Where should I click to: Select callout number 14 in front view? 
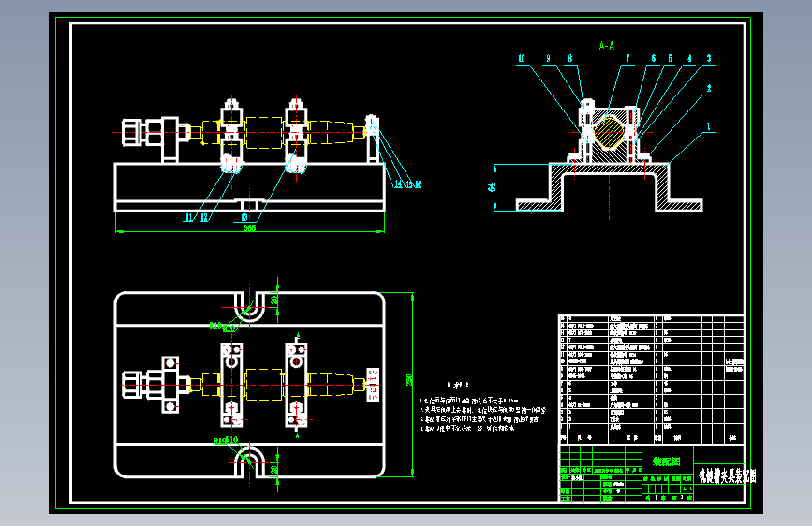click(398, 184)
